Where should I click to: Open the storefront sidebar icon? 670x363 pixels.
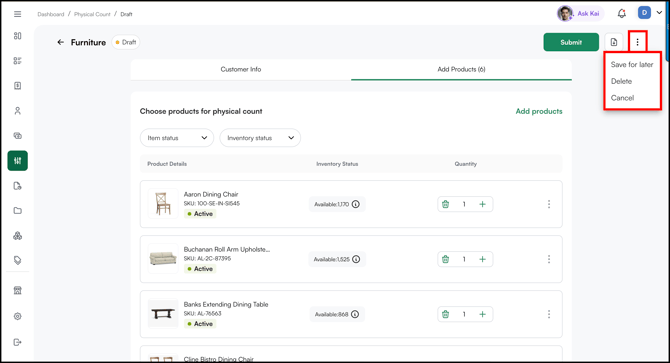[x=18, y=291]
